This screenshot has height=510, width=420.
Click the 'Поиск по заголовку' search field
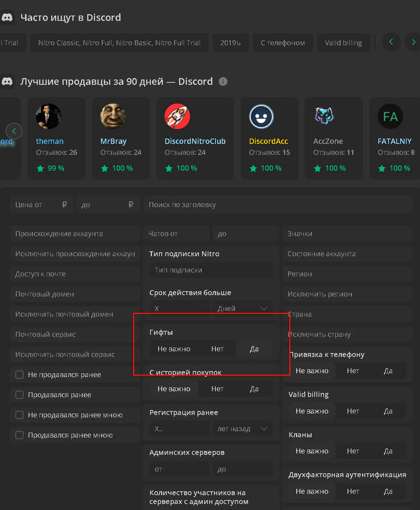pos(278,205)
